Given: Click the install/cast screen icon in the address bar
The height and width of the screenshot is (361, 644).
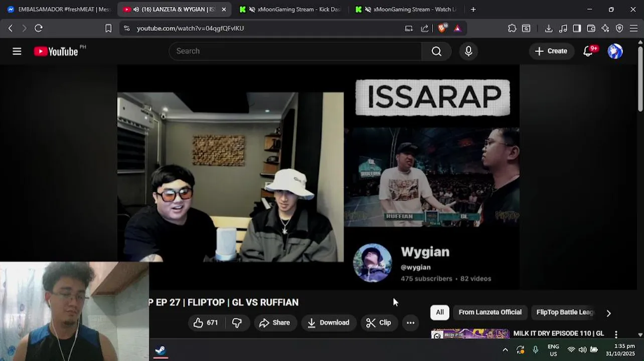Looking at the screenshot, I should [409, 28].
